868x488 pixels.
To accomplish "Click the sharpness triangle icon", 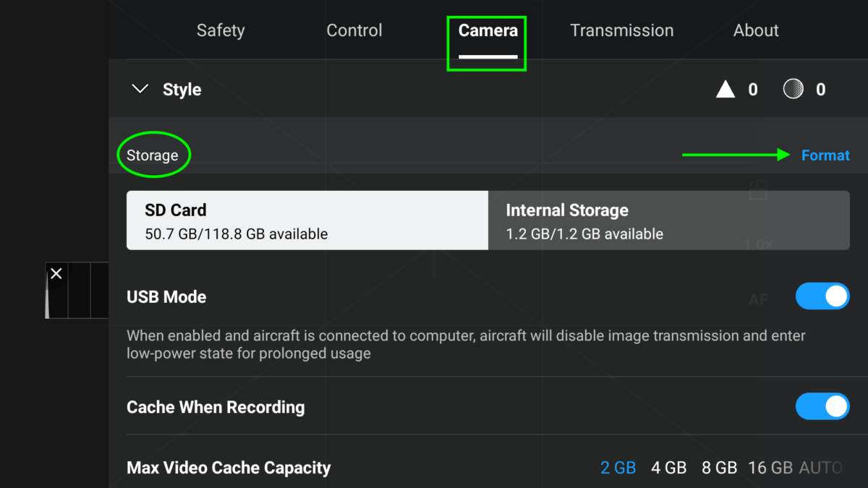I will click(x=725, y=88).
